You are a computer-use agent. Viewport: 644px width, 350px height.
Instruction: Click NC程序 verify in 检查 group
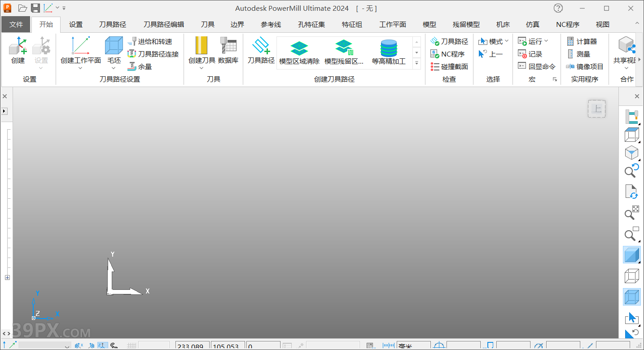coord(447,54)
